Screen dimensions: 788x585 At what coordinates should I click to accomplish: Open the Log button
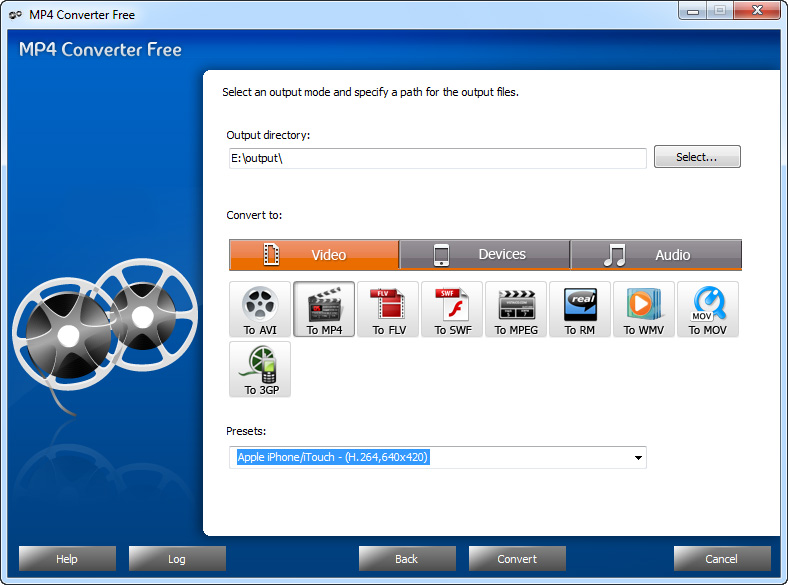(177, 559)
